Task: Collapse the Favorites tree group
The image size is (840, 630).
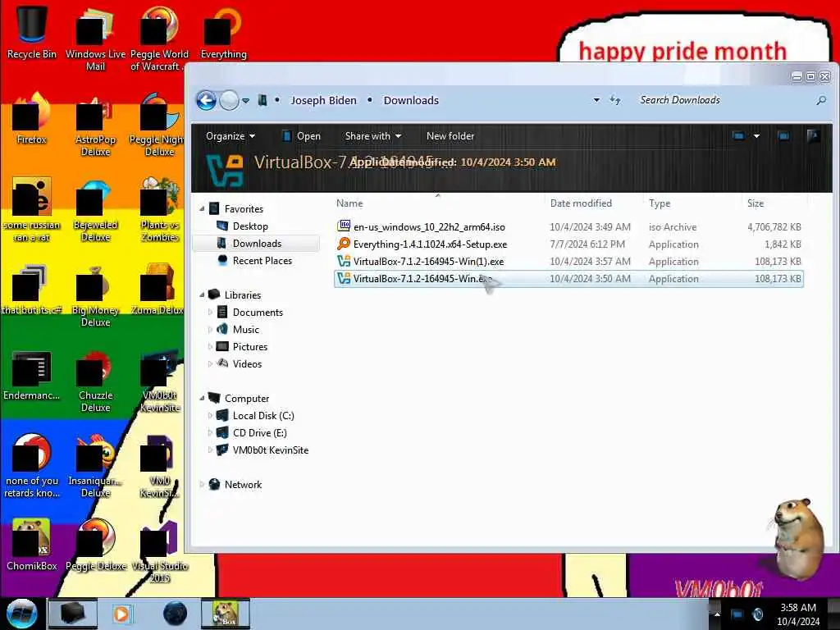Action: (x=202, y=209)
